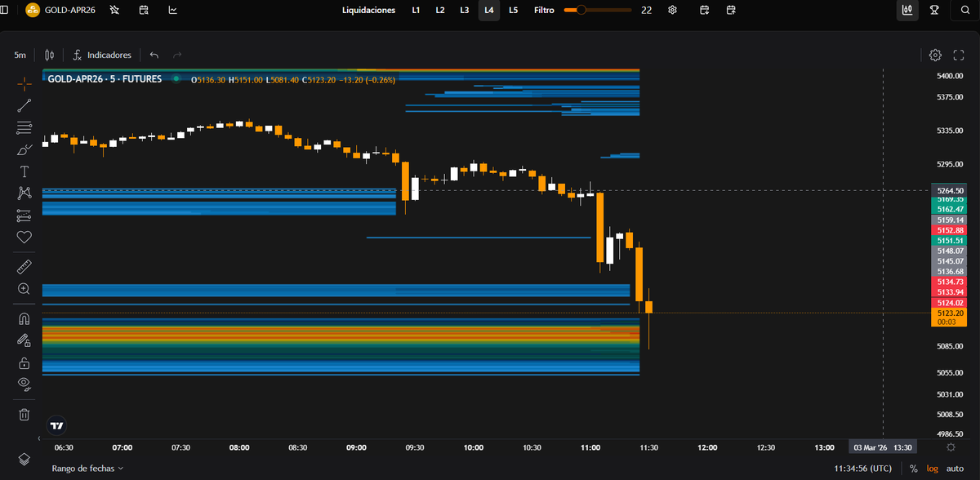Open the time axis settings gear
The width and height of the screenshot is (980, 480).
click(951, 447)
